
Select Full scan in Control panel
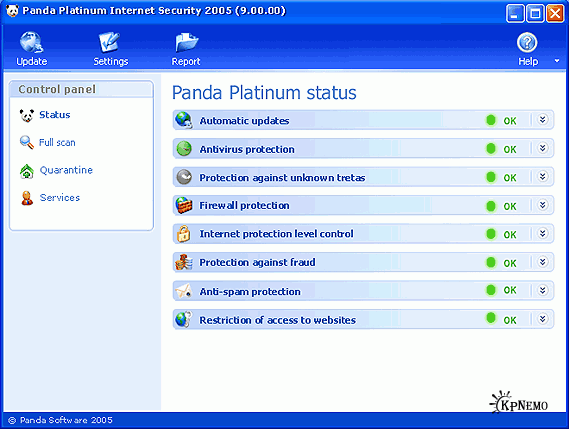(x=57, y=143)
